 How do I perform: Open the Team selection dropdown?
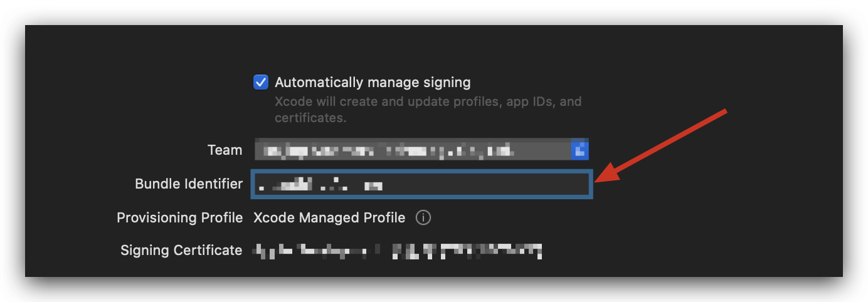(414, 150)
